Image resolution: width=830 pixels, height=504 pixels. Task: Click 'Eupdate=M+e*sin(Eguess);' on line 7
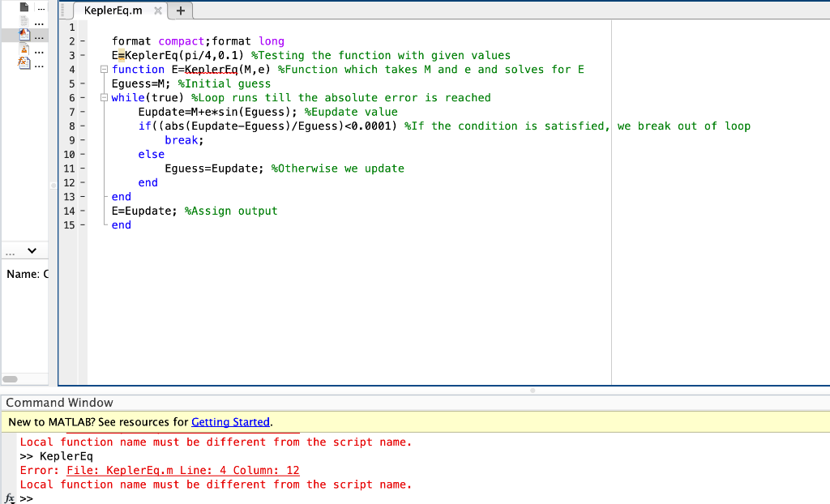pyautogui.click(x=217, y=112)
